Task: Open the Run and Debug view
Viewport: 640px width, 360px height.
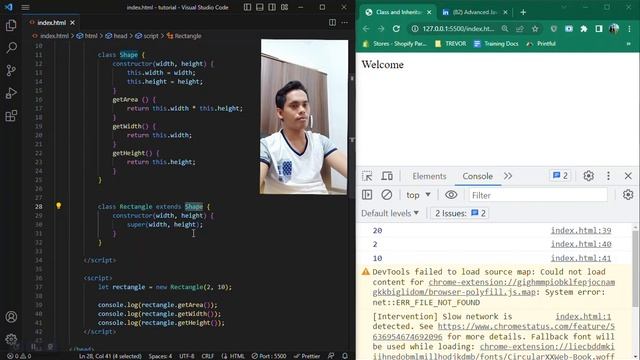Action: [11, 93]
